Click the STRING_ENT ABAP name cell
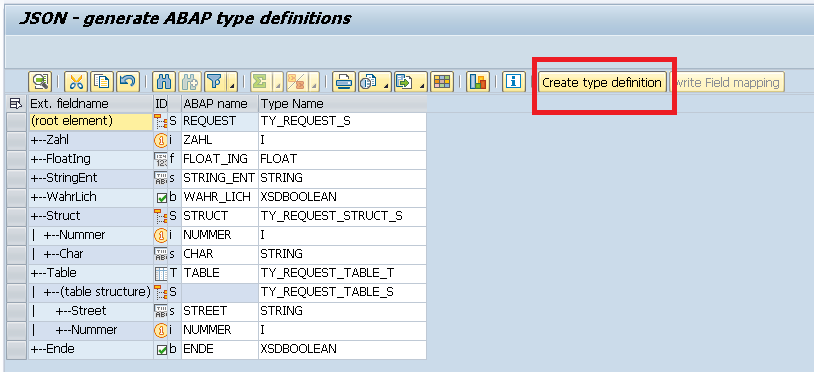 click(x=219, y=178)
